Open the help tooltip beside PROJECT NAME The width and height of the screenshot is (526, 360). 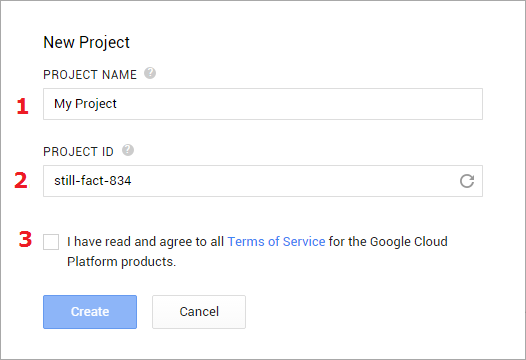click(x=150, y=73)
